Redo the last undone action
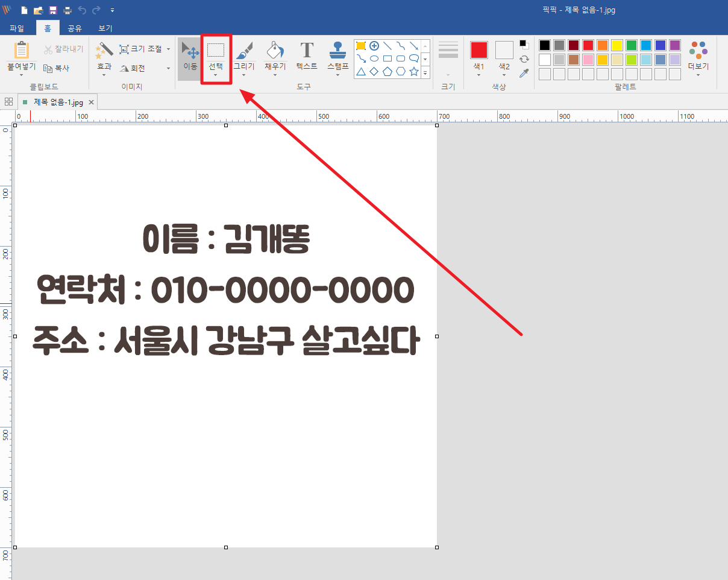Viewport: 728px width, 580px height. tap(96, 10)
